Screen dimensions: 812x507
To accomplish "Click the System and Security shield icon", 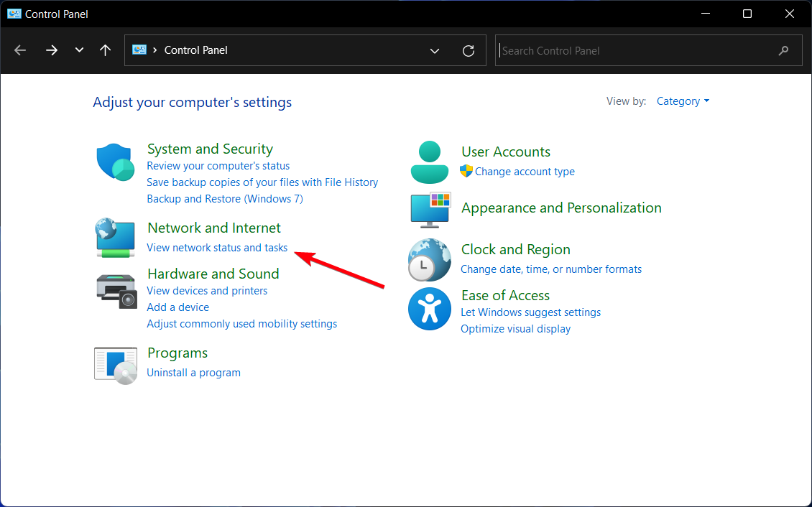I will (x=116, y=162).
